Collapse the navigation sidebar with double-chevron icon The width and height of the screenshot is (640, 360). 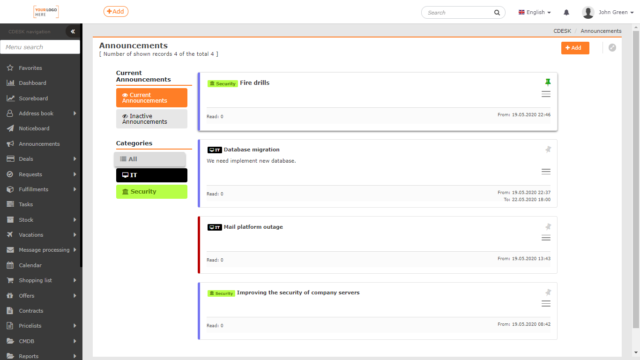(x=73, y=31)
